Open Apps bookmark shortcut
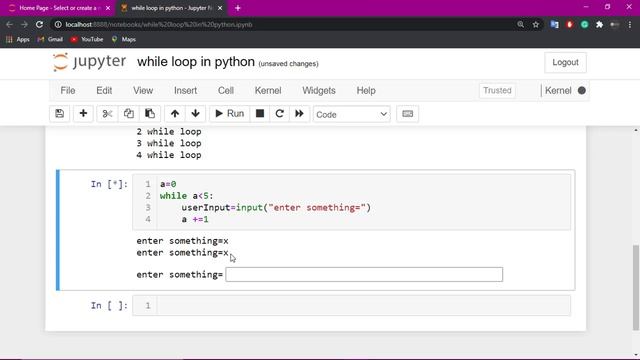The image size is (640, 360). coord(18,40)
